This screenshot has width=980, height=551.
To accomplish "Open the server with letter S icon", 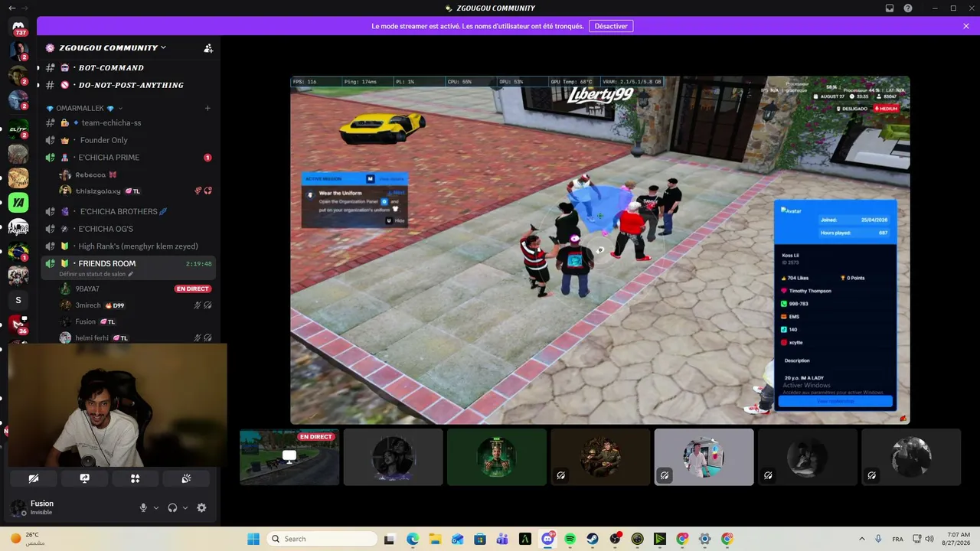I will click(18, 300).
